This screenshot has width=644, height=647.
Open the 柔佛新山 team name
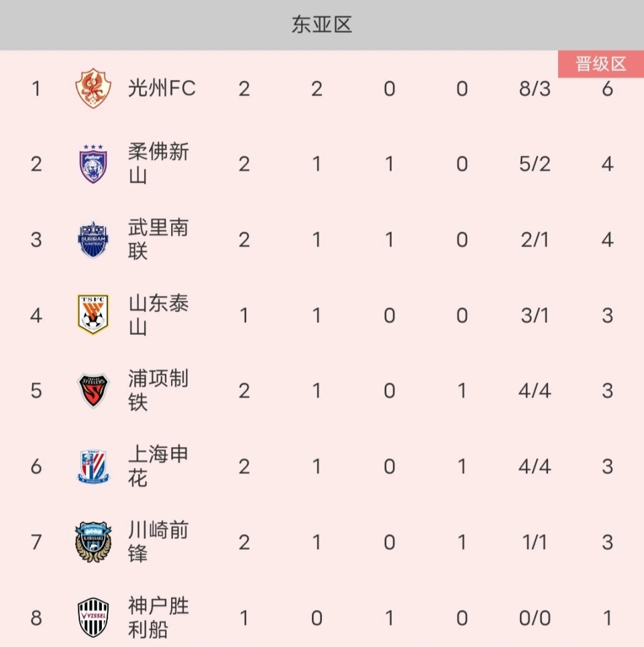pos(158,164)
